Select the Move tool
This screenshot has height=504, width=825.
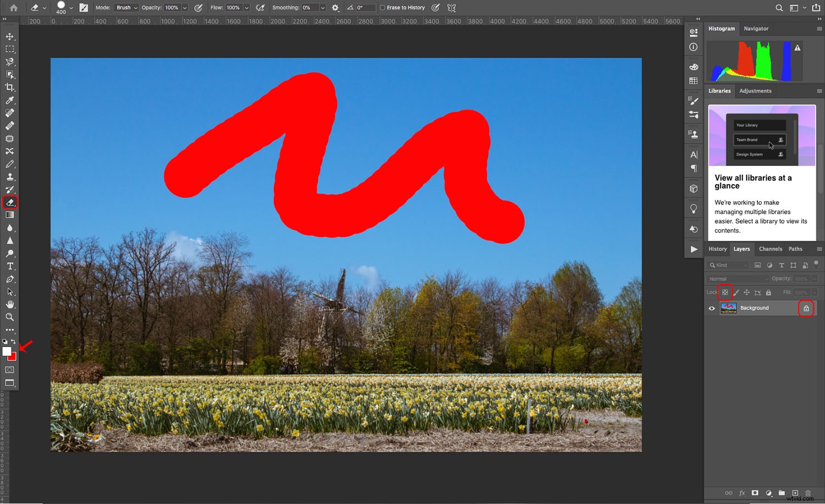(x=10, y=36)
